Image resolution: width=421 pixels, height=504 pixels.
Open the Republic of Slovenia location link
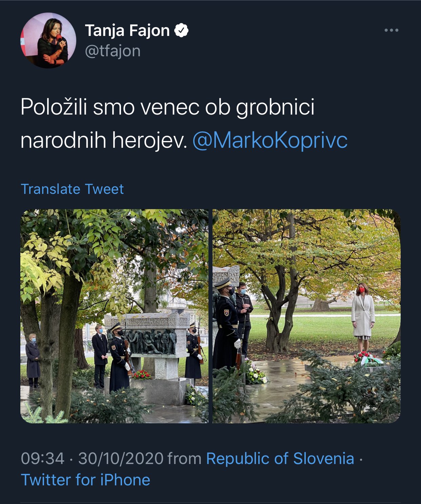click(x=280, y=459)
